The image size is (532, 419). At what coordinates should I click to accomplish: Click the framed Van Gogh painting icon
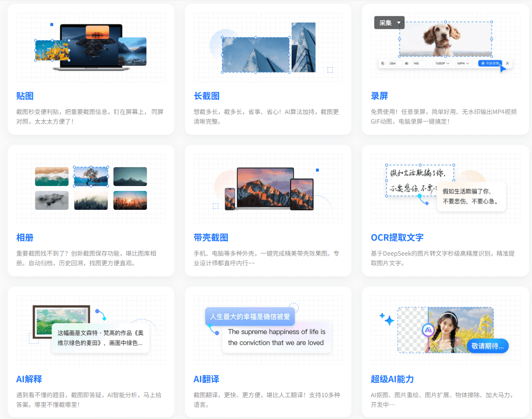(61, 321)
